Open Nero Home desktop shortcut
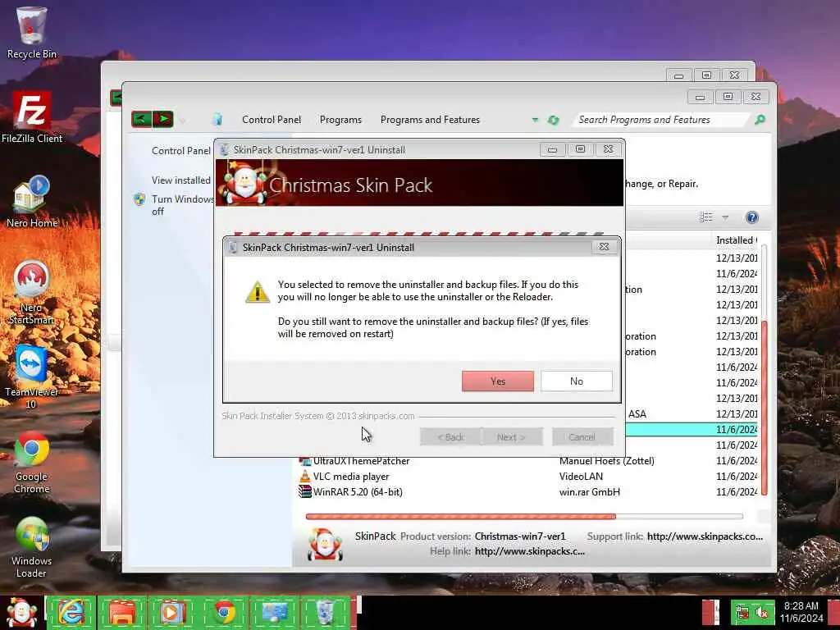The height and width of the screenshot is (630, 840). (x=32, y=202)
